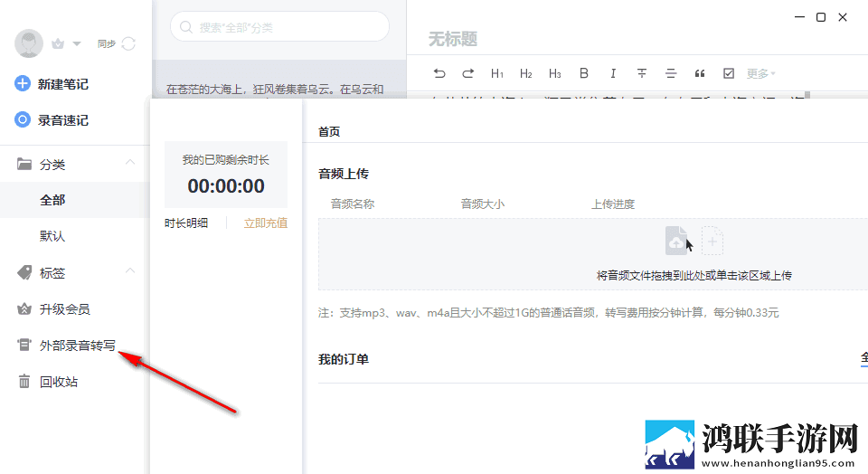Start 录音速记 voice recording note
This screenshot has width=868, height=474.
[x=62, y=120]
